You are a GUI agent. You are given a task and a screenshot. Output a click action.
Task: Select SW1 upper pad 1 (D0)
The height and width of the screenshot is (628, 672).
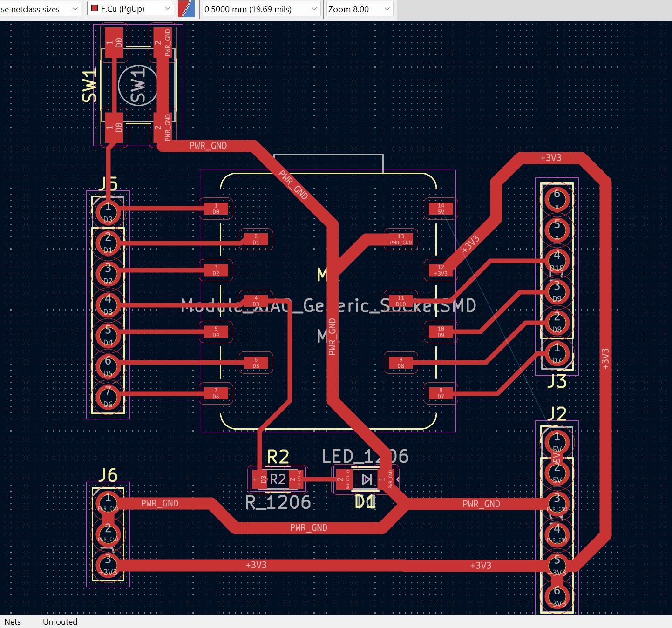pos(114,43)
